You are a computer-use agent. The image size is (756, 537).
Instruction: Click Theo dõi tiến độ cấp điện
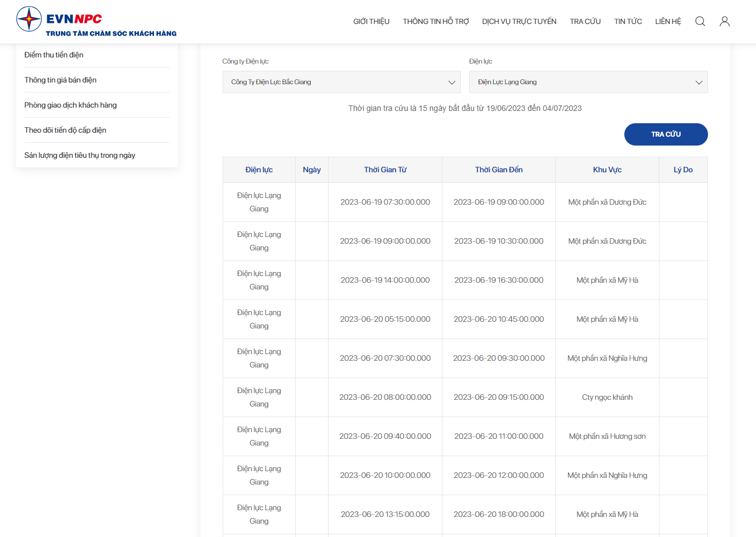[65, 130]
